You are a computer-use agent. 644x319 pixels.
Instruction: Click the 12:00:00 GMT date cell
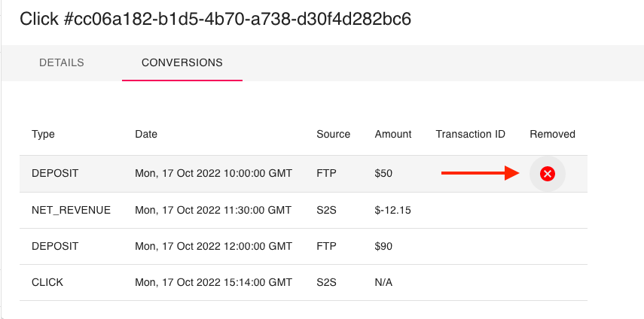click(x=213, y=246)
